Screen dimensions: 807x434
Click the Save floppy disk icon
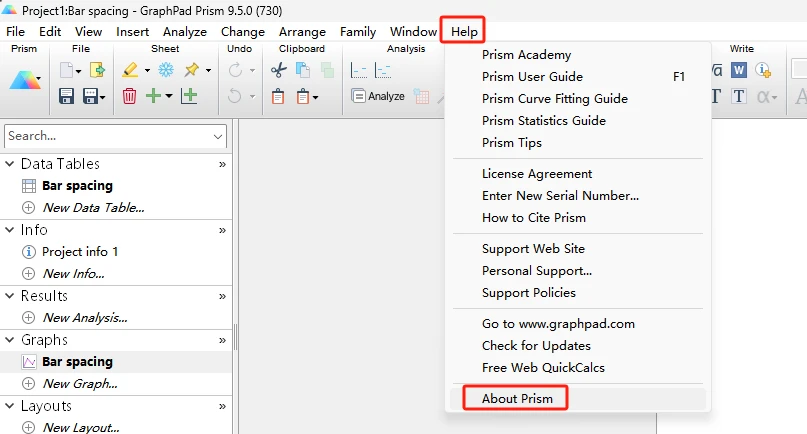[x=66, y=96]
